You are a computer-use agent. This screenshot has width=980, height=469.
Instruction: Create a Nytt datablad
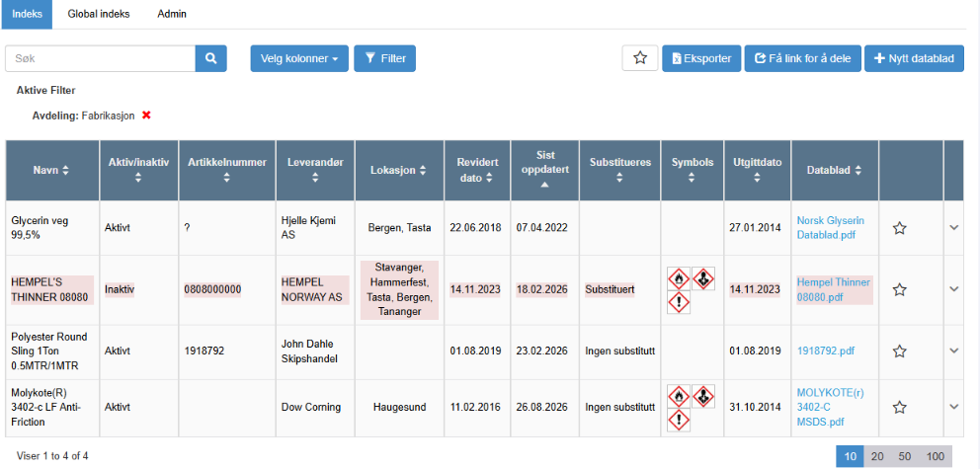point(914,58)
